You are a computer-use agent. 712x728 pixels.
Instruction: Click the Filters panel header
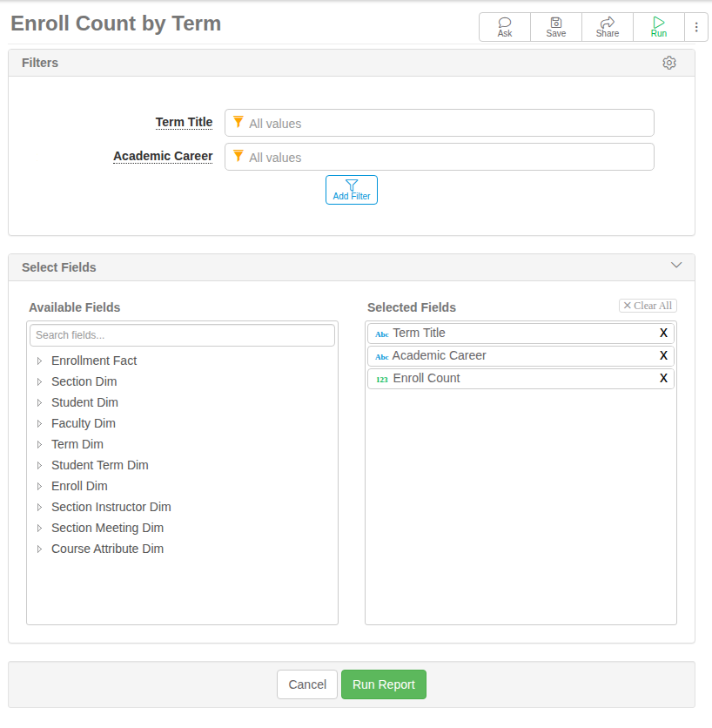[x=352, y=64]
